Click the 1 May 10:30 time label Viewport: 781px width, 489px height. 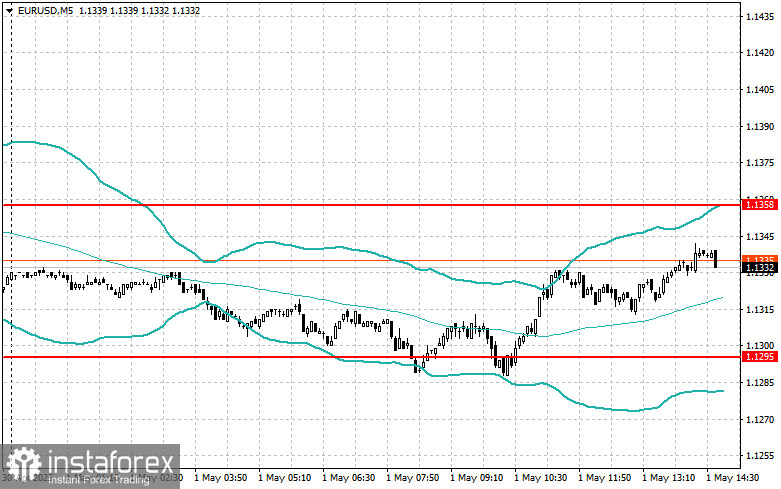click(540, 478)
